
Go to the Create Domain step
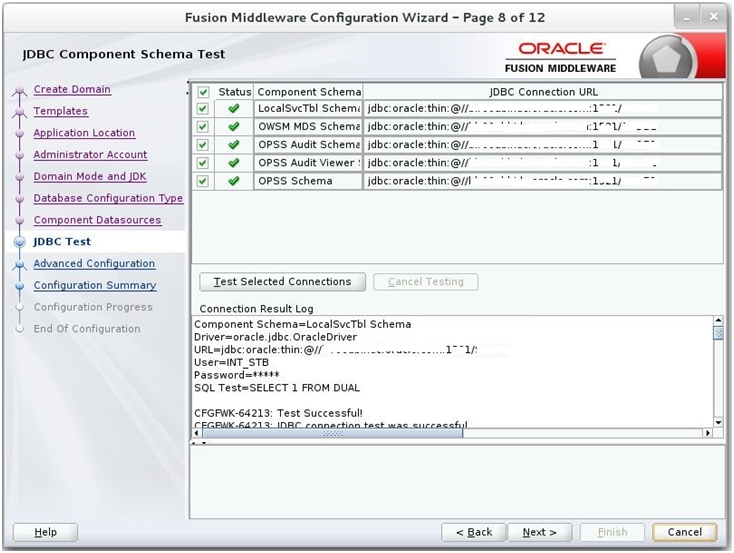(x=72, y=89)
